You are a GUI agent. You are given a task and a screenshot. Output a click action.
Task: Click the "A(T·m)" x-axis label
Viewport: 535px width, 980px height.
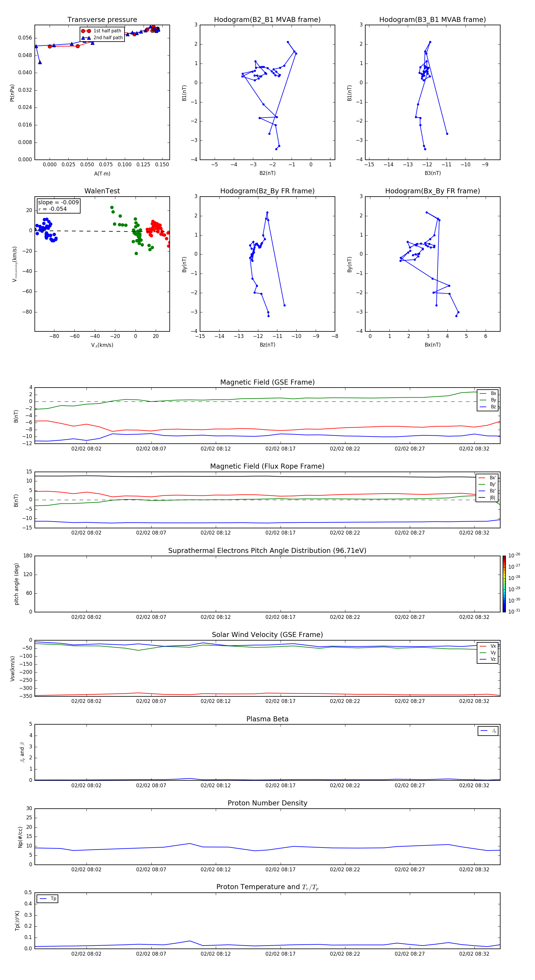click(102, 173)
